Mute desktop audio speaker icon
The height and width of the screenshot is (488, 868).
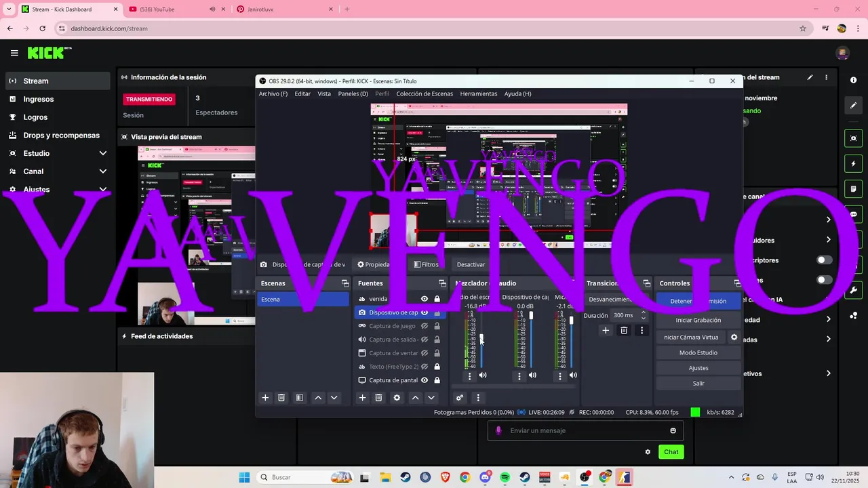(x=483, y=375)
